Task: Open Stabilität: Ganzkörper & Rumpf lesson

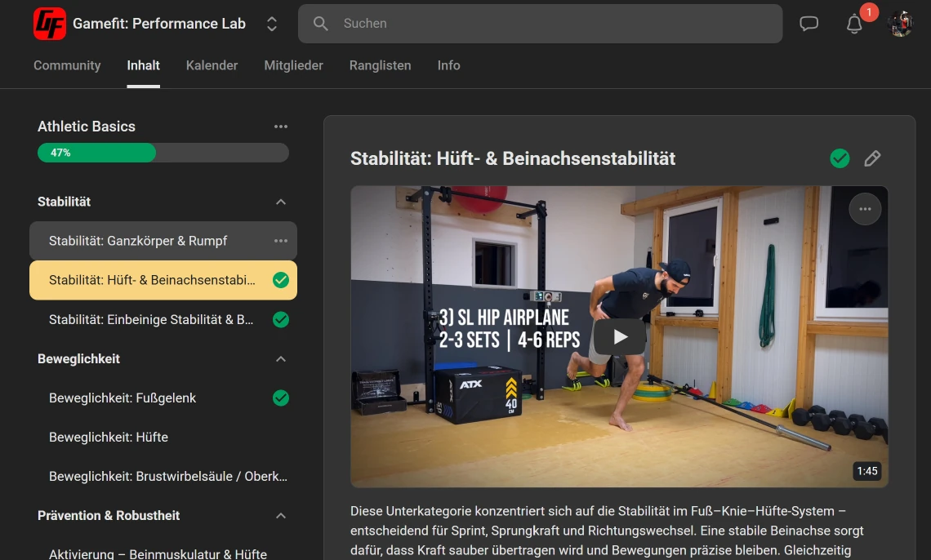Action: tap(163, 241)
